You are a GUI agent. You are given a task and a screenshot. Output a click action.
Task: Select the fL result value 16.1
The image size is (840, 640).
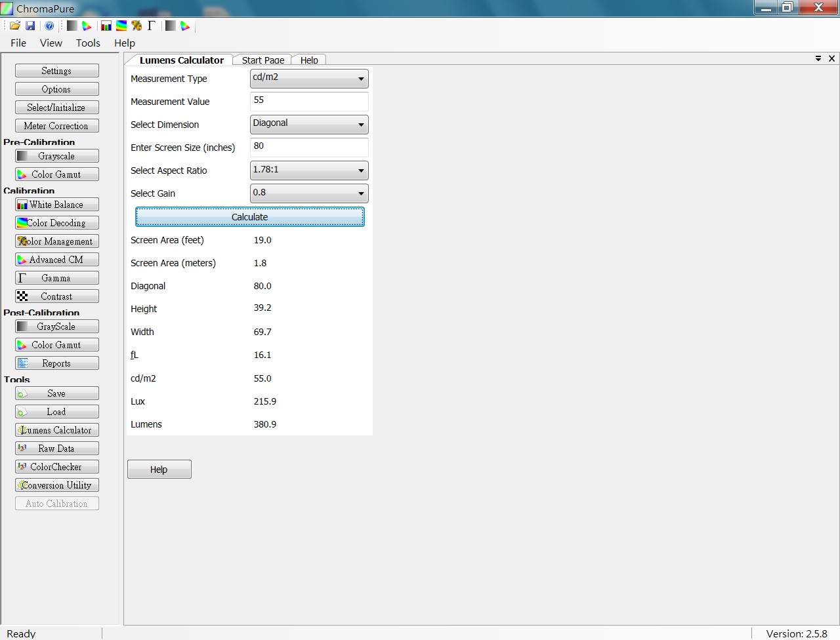(x=262, y=355)
